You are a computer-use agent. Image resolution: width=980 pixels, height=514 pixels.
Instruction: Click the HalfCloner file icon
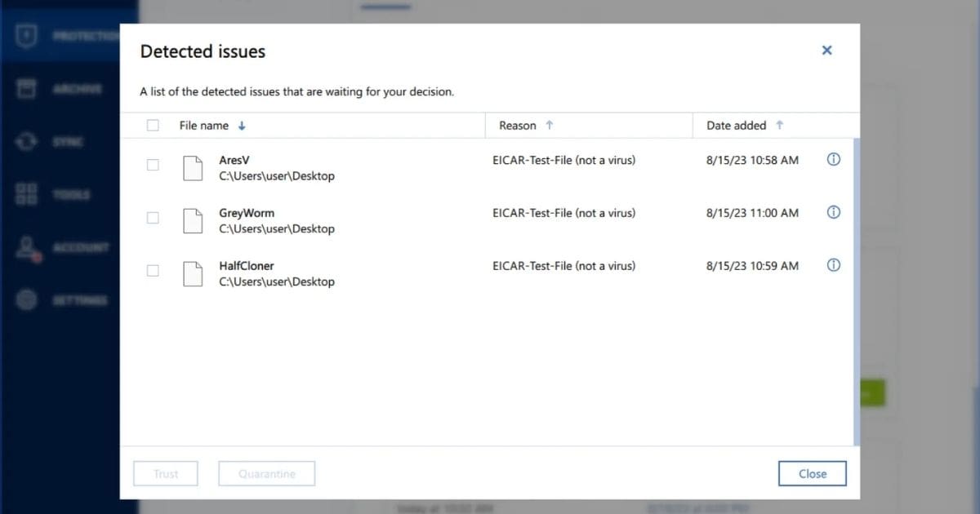coord(193,274)
